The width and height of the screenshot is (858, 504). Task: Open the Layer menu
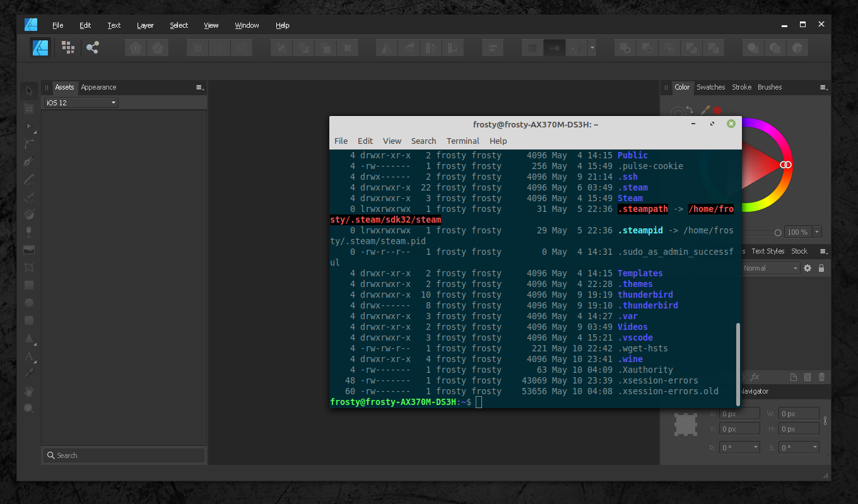pos(145,25)
